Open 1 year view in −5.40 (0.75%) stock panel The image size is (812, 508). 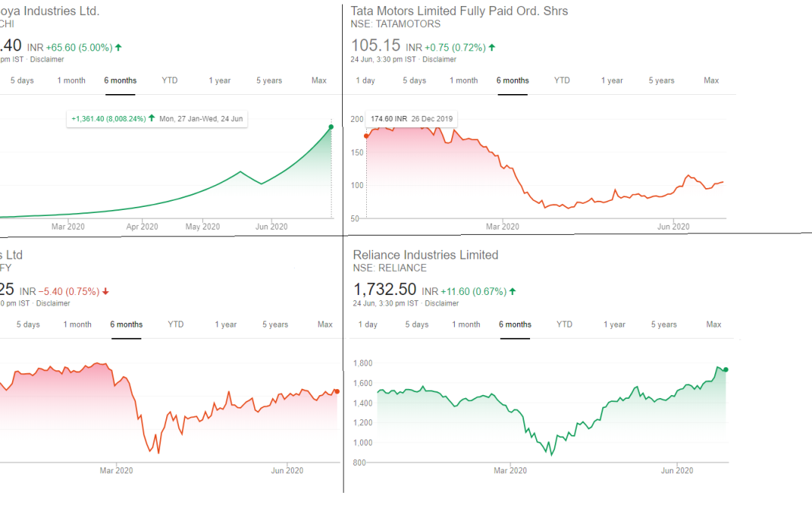pyautogui.click(x=226, y=324)
